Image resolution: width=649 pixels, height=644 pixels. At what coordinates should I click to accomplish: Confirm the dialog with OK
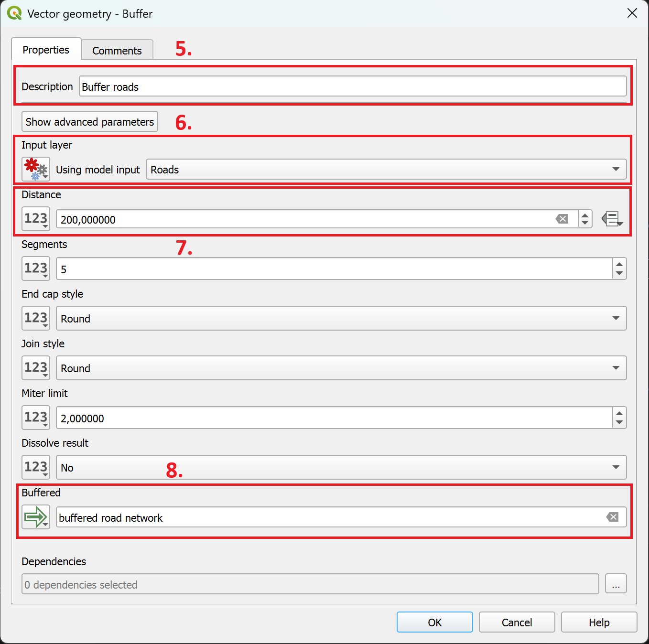tap(434, 623)
